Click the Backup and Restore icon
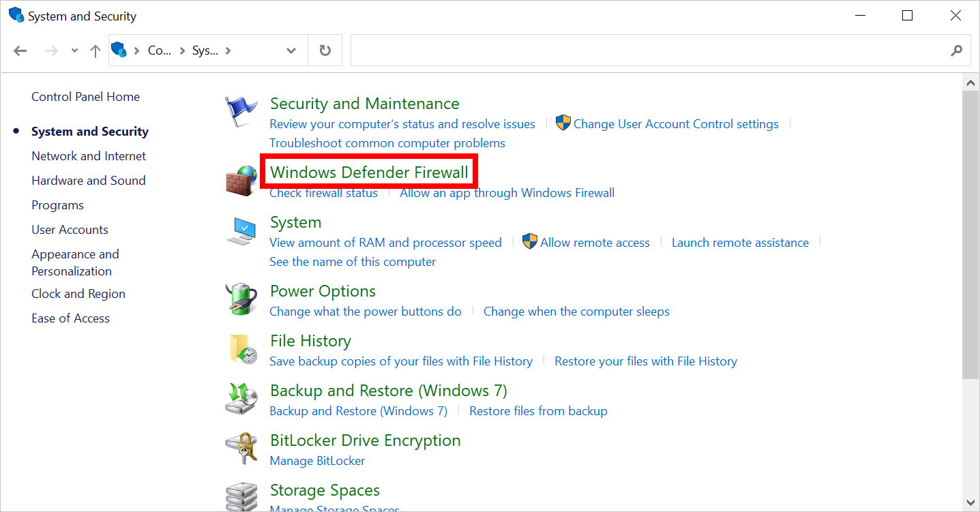980x512 pixels. (241, 399)
